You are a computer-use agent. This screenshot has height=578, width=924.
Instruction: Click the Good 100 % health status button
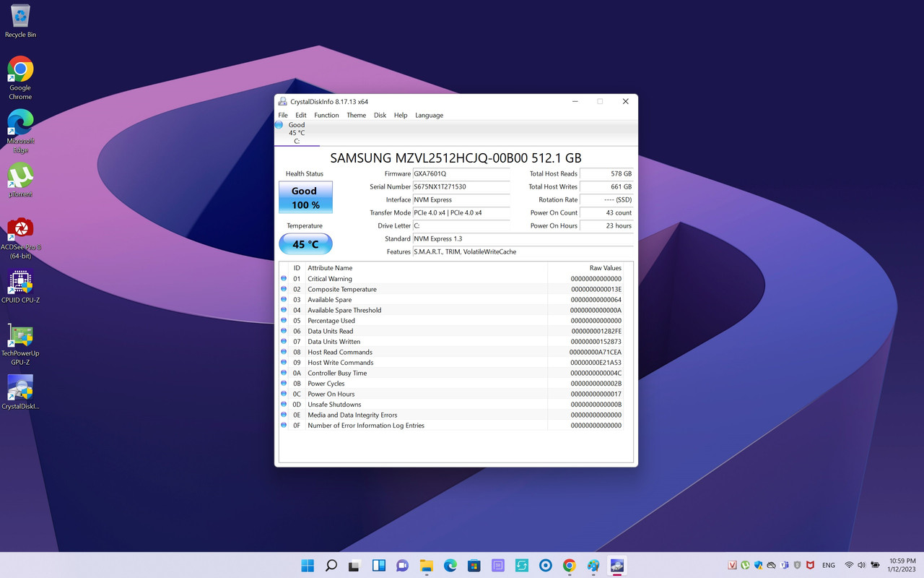tap(305, 197)
